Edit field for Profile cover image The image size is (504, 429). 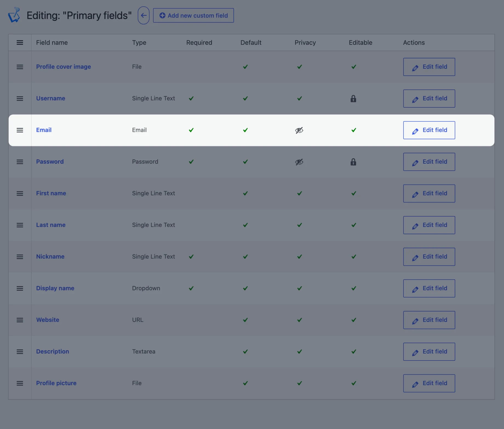(x=429, y=67)
